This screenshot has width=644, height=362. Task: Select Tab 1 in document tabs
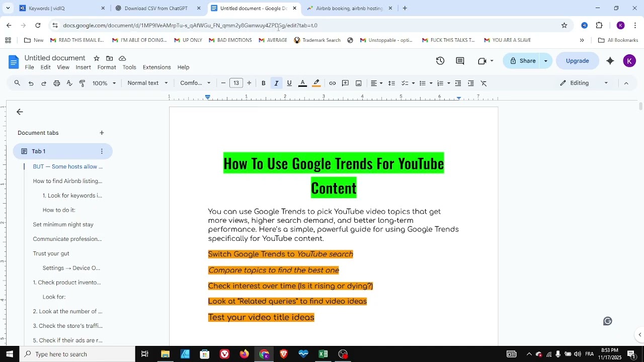click(63, 151)
